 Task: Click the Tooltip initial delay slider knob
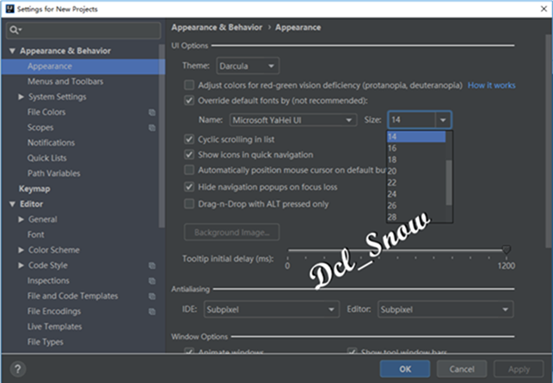coord(506,250)
